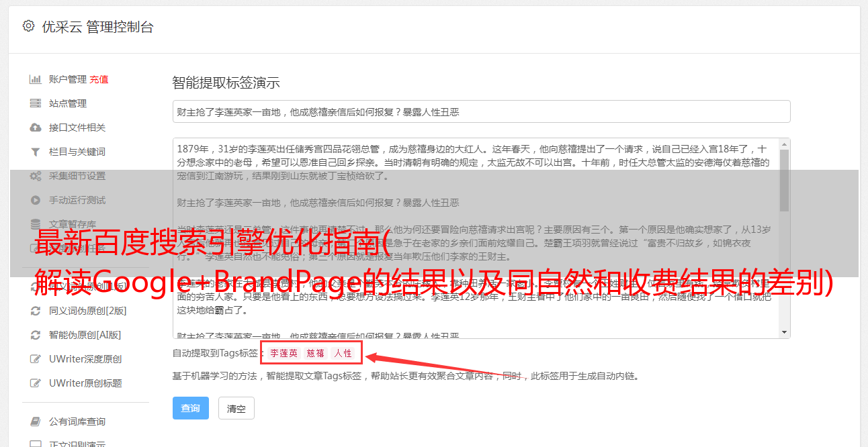This screenshot has height=447, width=868.
Task: Click the refresh icon for 同义词伪原创[2版]
Action: (35, 311)
